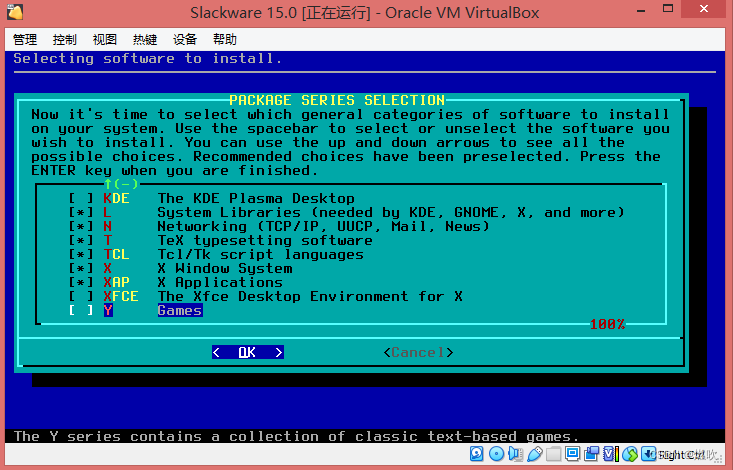Select the highlighted 'Games' description

coord(180,311)
